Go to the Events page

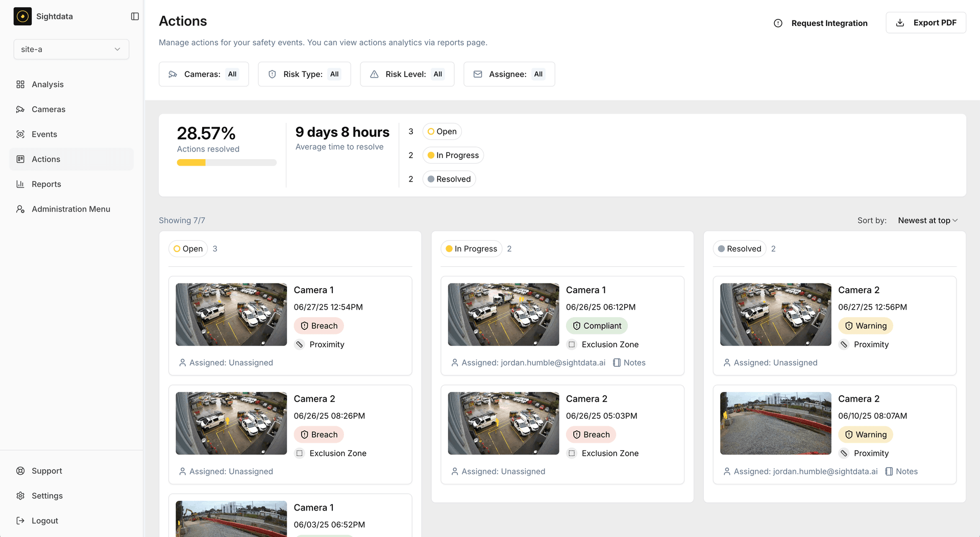click(x=44, y=134)
